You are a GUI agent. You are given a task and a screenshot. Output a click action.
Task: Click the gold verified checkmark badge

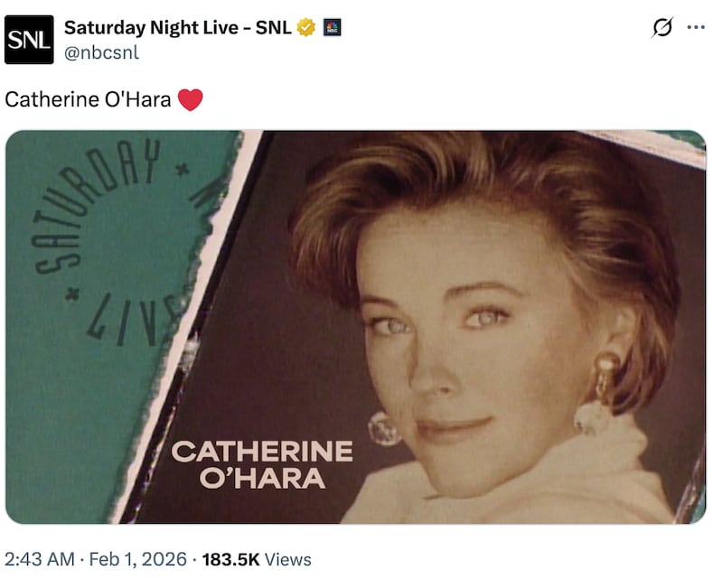[x=305, y=27]
